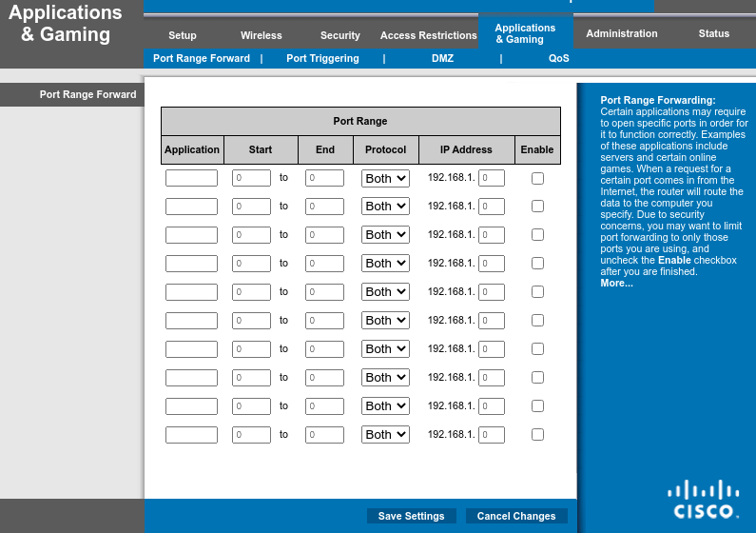Open the Security tab
Image resolution: width=756 pixels, height=533 pixels.
point(339,35)
